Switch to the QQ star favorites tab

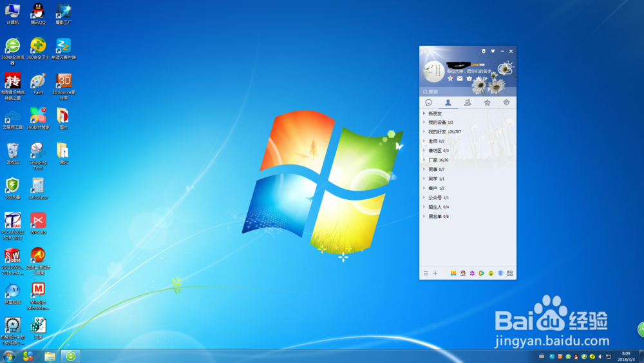click(487, 103)
